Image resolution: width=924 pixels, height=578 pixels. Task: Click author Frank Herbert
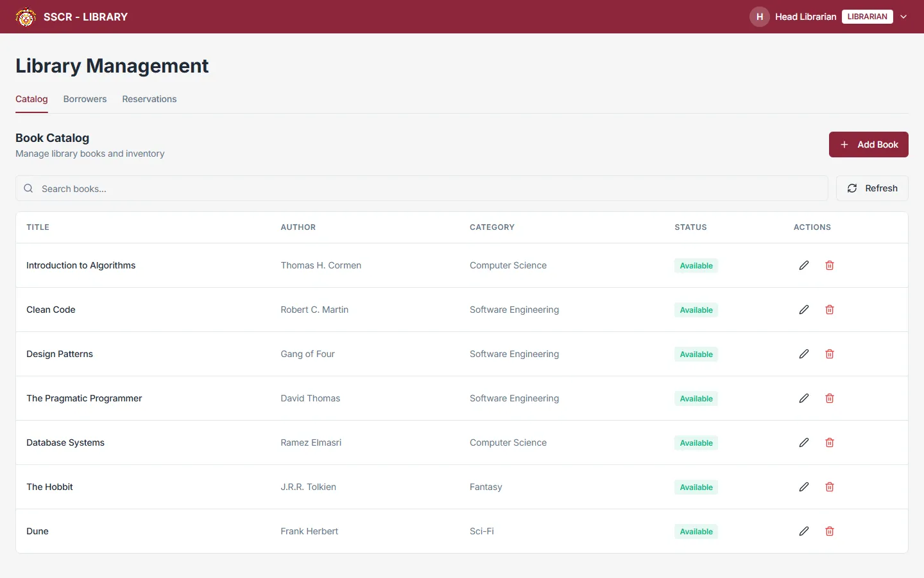point(309,531)
